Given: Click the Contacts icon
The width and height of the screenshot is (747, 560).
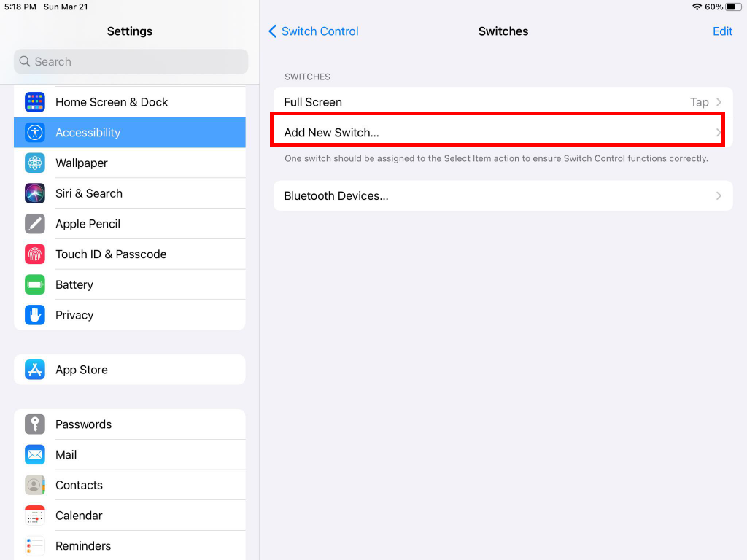Looking at the screenshot, I should (x=34, y=485).
